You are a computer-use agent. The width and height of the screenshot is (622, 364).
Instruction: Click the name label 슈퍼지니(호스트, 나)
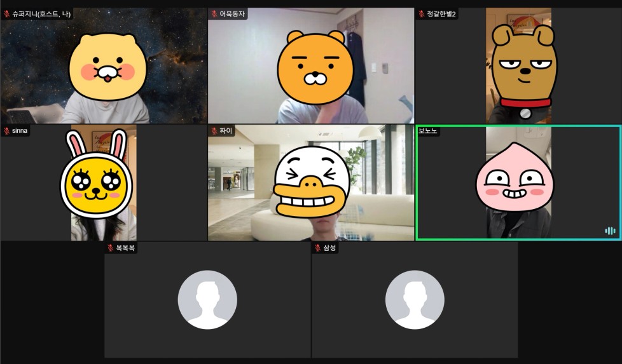[x=41, y=14]
